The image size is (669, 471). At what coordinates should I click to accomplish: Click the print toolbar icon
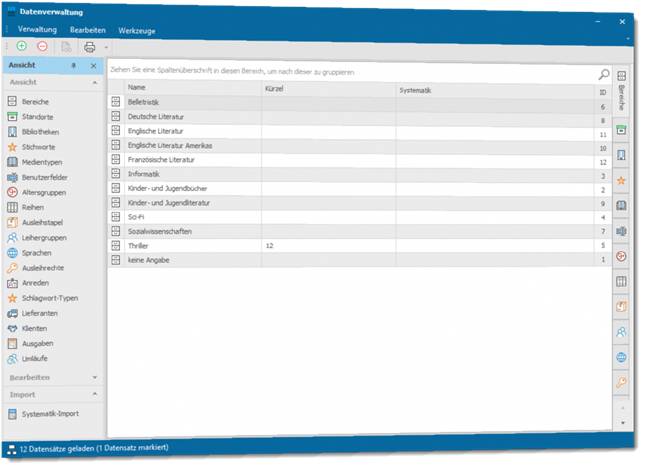tap(90, 47)
